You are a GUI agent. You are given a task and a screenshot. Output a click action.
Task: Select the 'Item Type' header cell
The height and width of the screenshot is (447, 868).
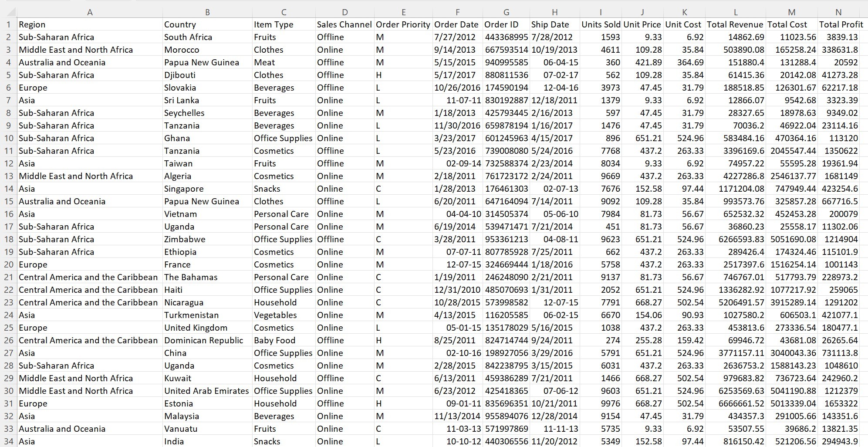tap(284, 24)
